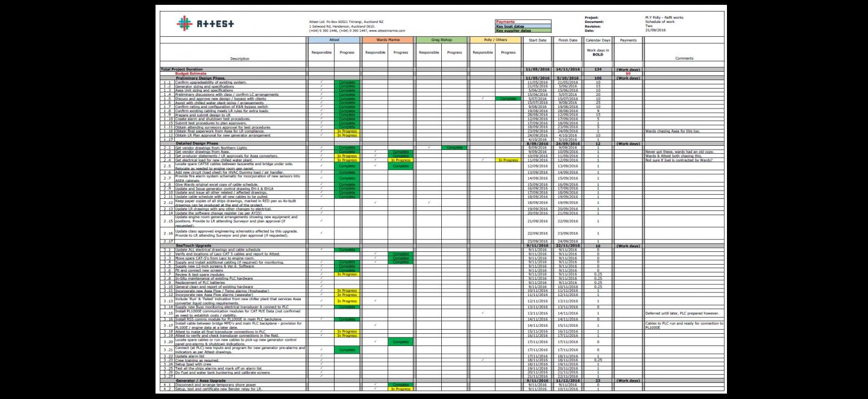Click the Description column header
The width and height of the screenshot is (868, 399).
(x=239, y=58)
